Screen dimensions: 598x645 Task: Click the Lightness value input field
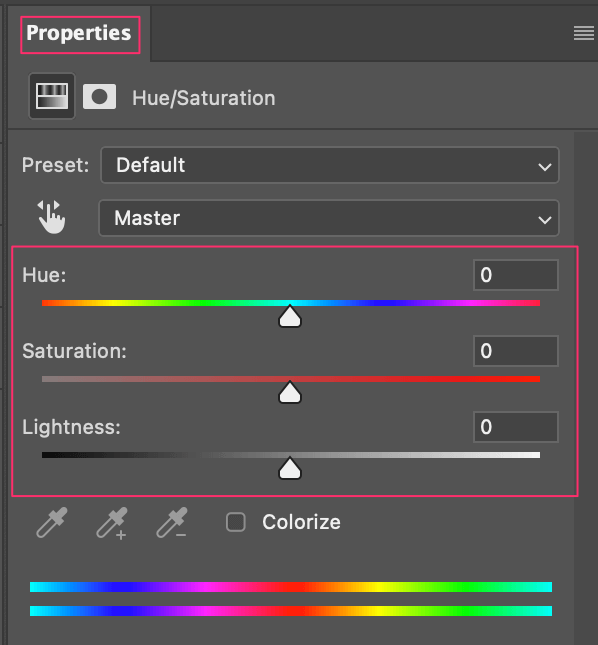(516, 427)
